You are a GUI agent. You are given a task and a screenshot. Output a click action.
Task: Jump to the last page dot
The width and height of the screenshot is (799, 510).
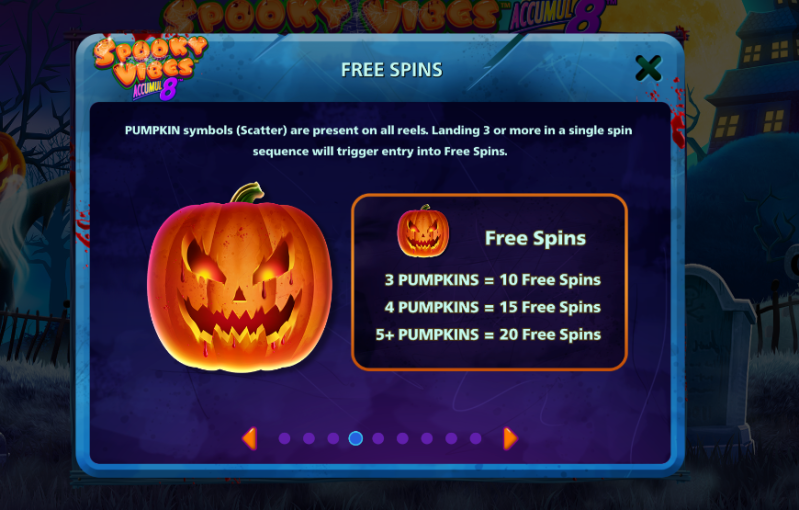(x=475, y=439)
